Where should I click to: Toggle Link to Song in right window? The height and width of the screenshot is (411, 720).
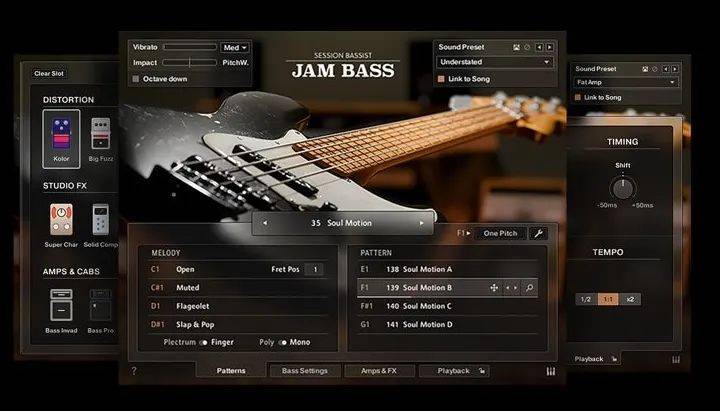pyautogui.click(x=578, y=97)
